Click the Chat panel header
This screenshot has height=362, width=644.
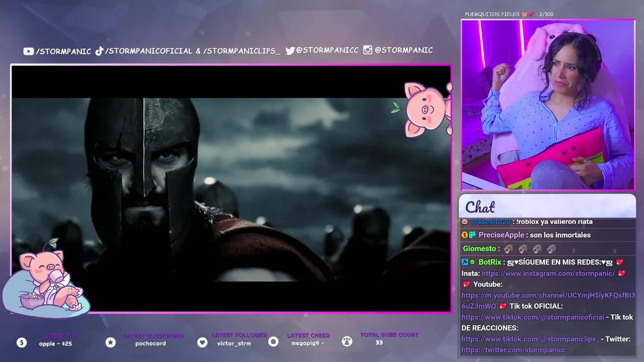click(547, 206)
